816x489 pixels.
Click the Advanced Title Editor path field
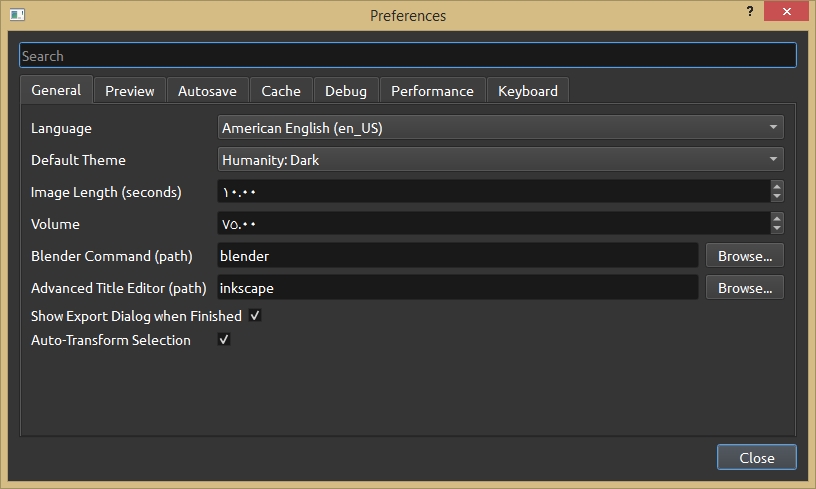tap(457, 287)
